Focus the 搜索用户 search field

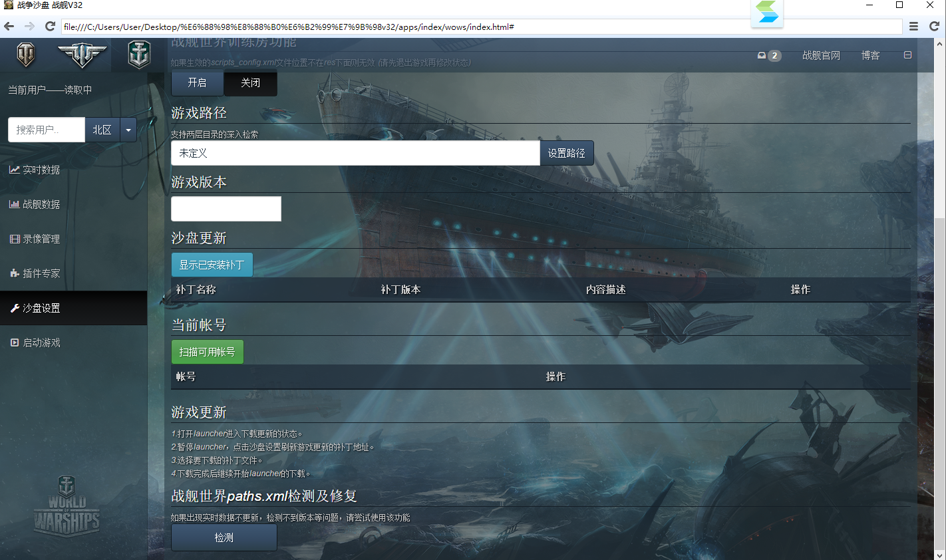click(x=47, y=130)
